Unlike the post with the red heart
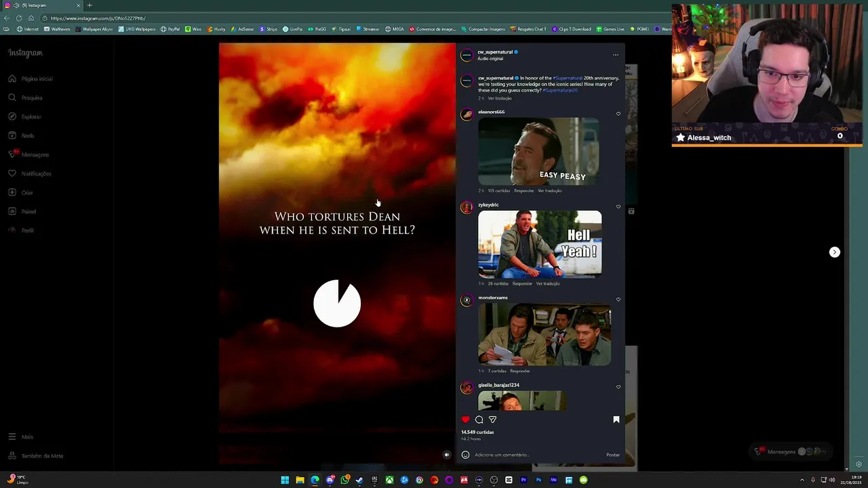Image resolution: width=868 pixels, height=488 pixels. 465,420
